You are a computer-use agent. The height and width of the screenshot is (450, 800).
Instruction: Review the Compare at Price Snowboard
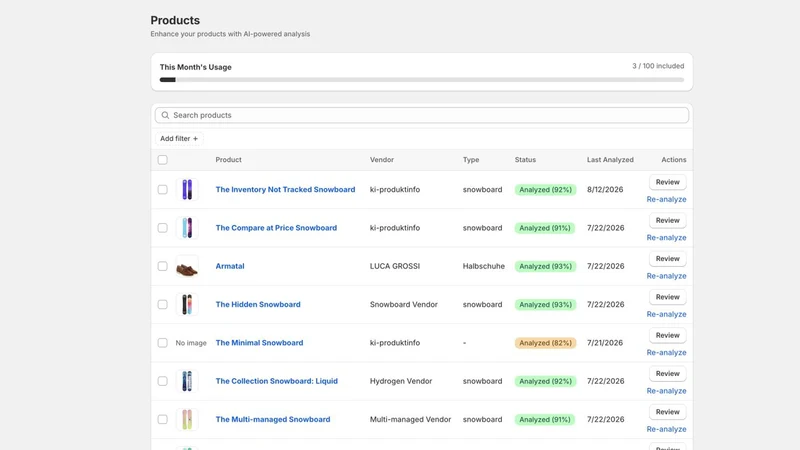(x=667, y=220)
